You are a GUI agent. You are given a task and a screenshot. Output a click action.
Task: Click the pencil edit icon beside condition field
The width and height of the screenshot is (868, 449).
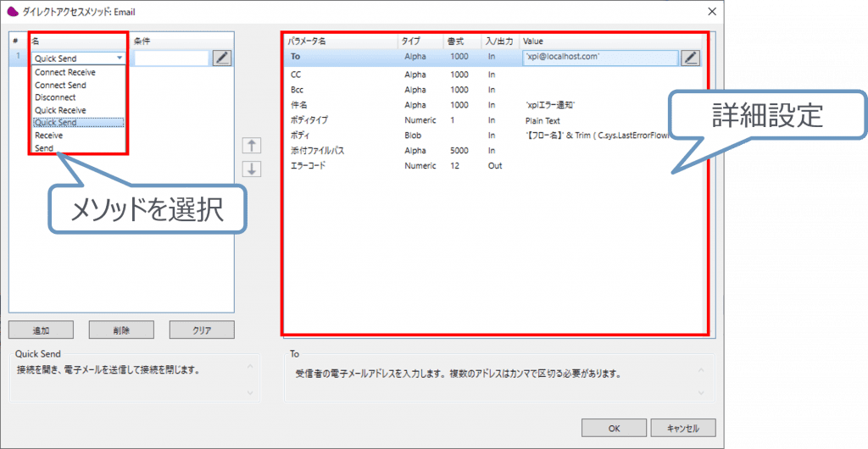coord(222,58)
